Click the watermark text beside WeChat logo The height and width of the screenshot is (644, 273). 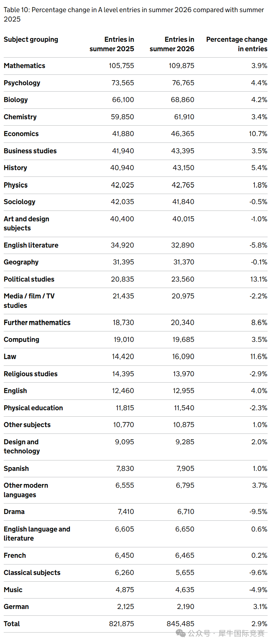point(226,633)
